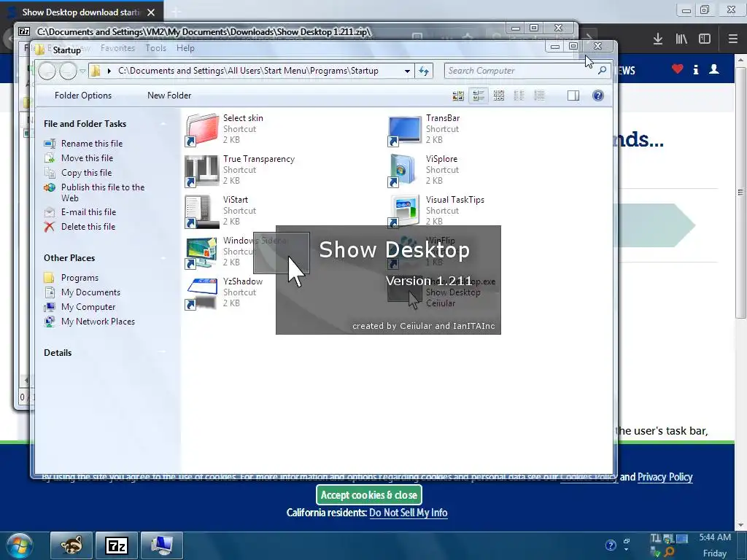
Task: Collapse the File and Folder Tasks section
Action: coord(163,124)
